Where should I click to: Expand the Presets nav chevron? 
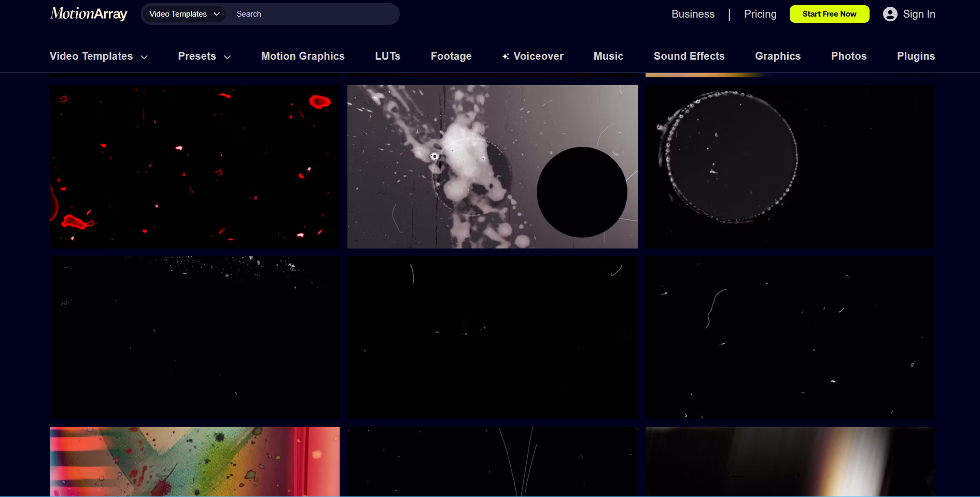(227, 57)
